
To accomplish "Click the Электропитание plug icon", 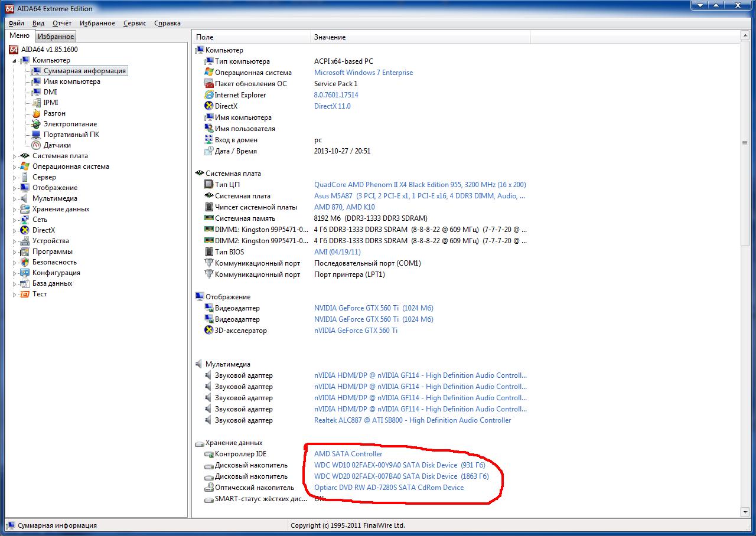I will 36,124.
